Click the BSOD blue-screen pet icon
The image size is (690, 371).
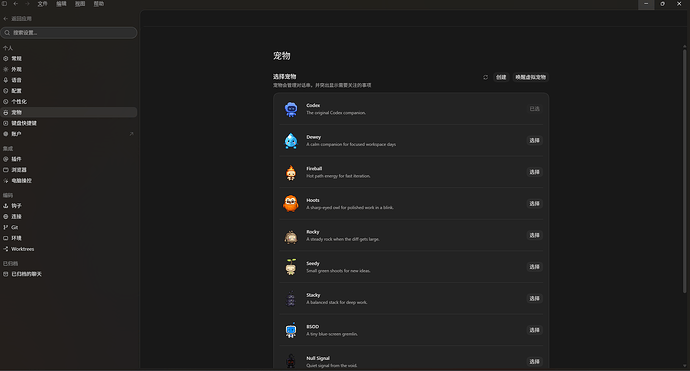coord(291,331)
